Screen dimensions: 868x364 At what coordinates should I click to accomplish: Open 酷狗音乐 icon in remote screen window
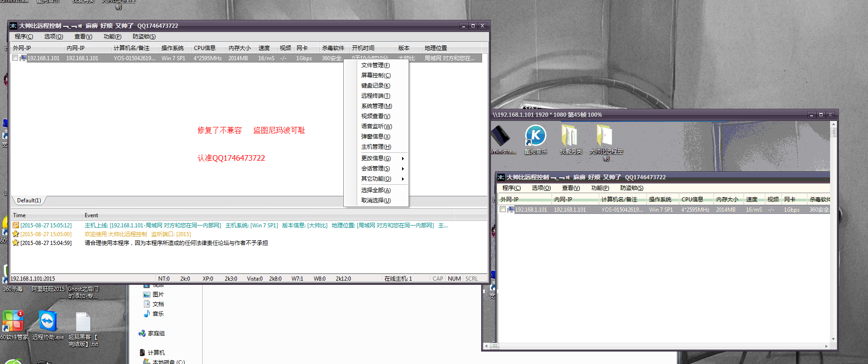(535, 139)
